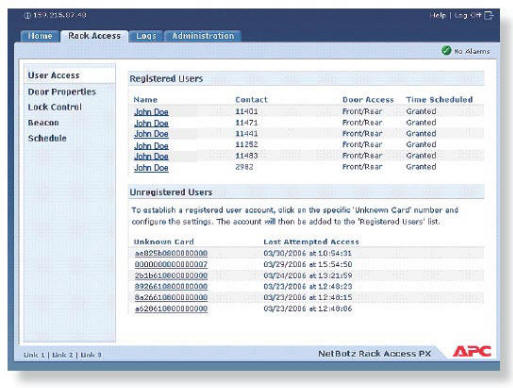Click the Contact column header
The height and width of the screenshot is (388, 513).
pos(251,100)
